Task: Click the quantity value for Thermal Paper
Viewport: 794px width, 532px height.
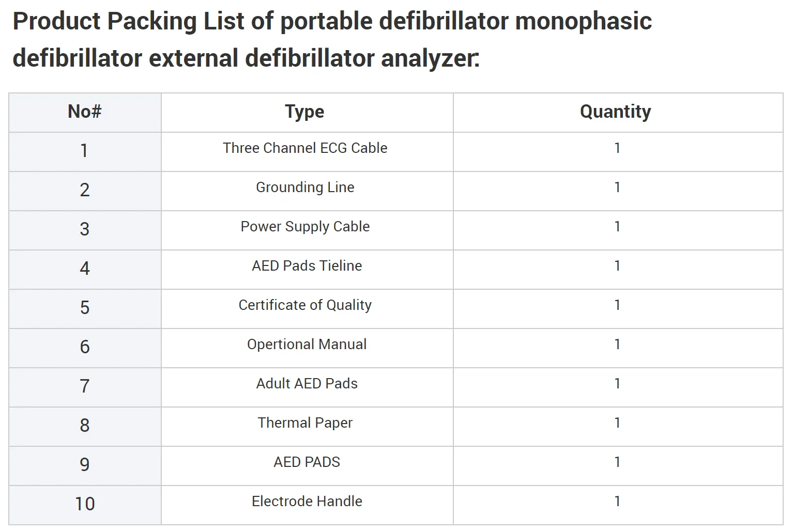Action: (x=617, y=423)
